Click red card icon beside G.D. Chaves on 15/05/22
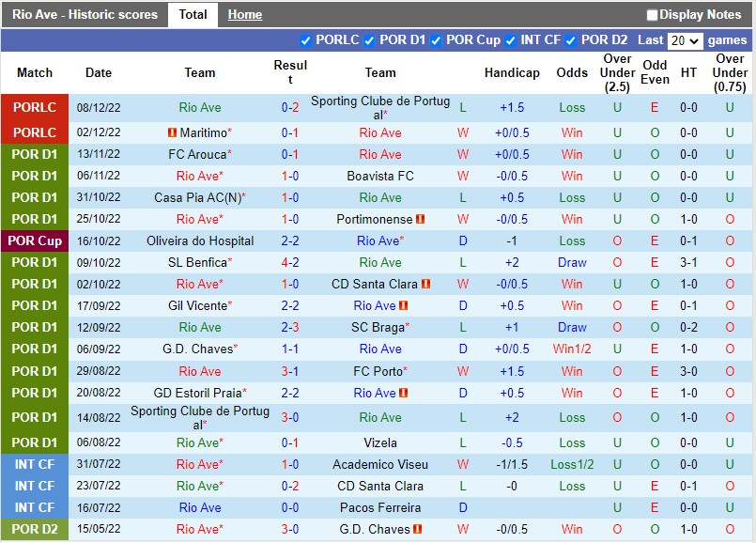 (418, 529)
